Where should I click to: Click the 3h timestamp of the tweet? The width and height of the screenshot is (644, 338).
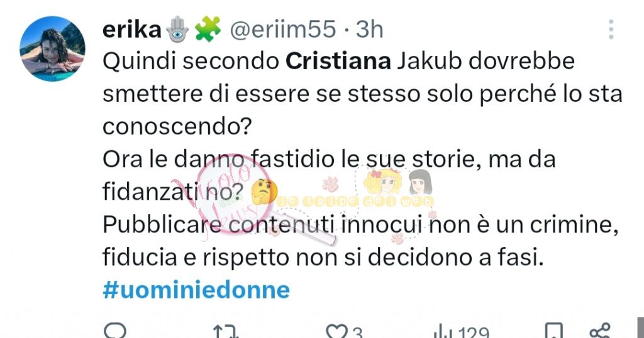[x=370, y=29]
